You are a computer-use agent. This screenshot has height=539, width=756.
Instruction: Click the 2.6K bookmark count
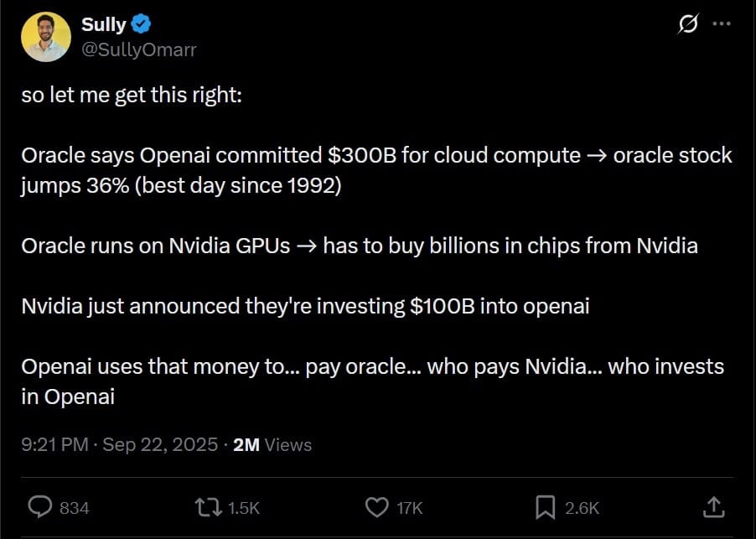pyautogui.click(x=582, y=507)
